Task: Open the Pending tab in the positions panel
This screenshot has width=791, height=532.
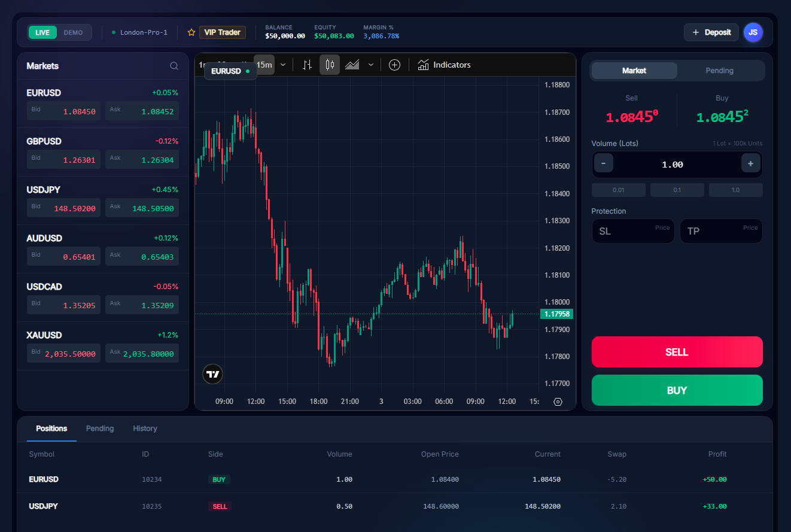Action: tap(100, 428)
